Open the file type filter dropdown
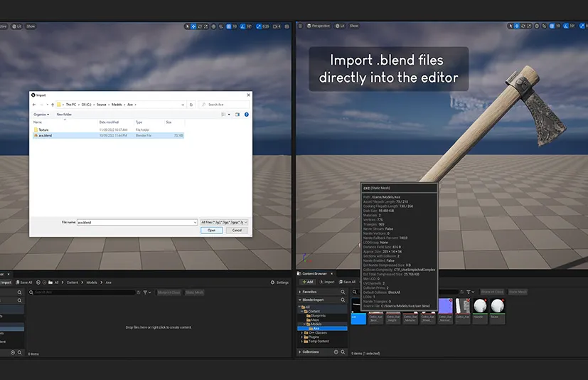The image size is (588, 380). click(x=223, y=222)
